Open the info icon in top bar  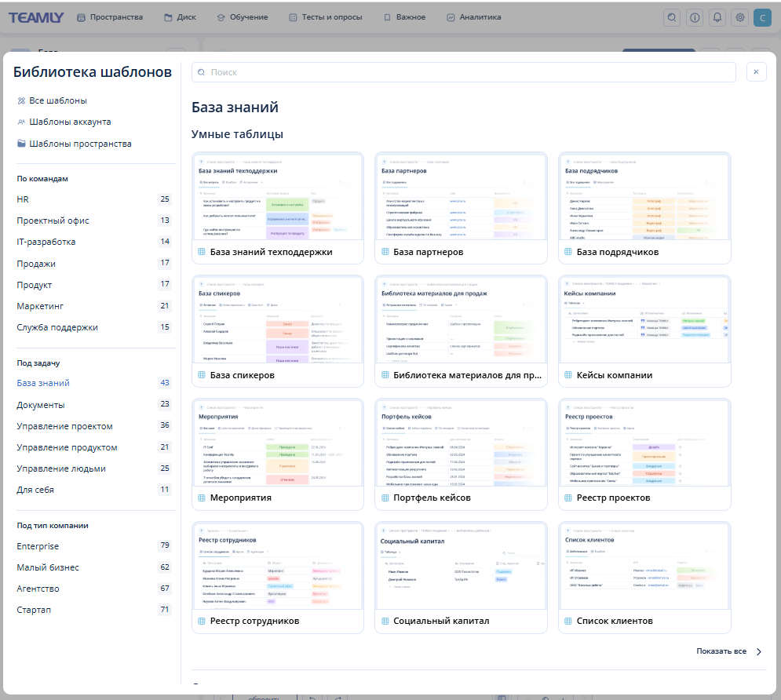click(694, 17)
